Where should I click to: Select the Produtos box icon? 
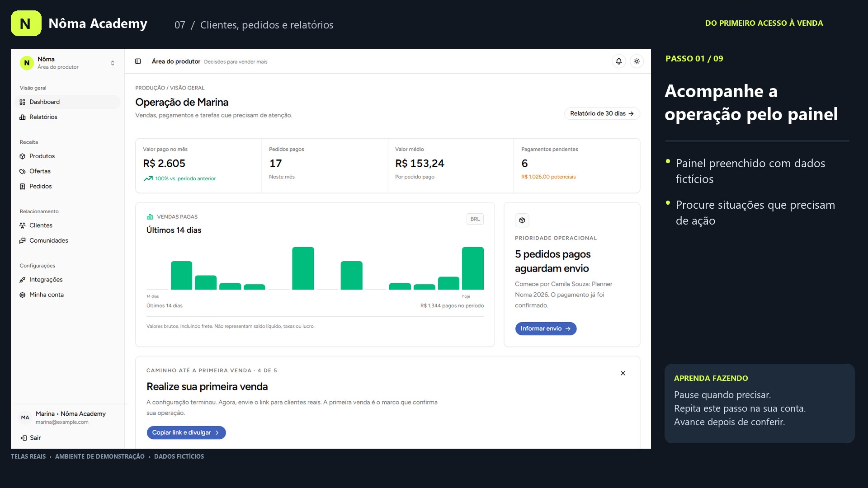[23, 156]
